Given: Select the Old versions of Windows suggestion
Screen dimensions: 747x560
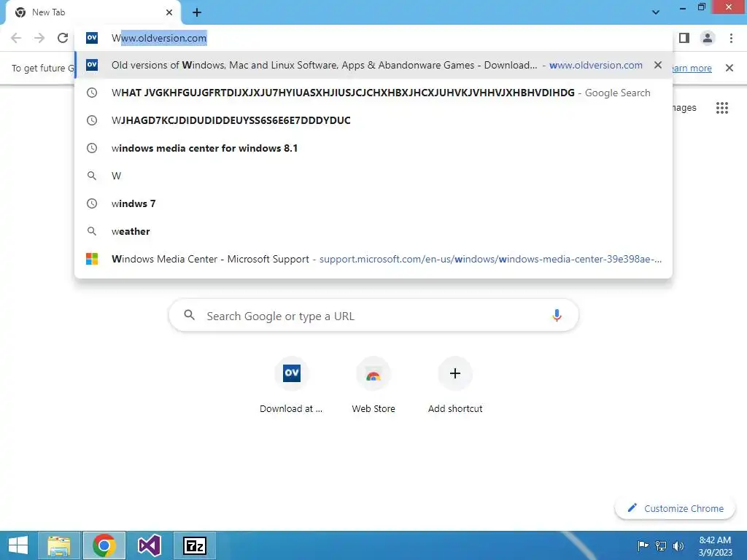Looking at the screenshot, I should [x=373, y=65].
